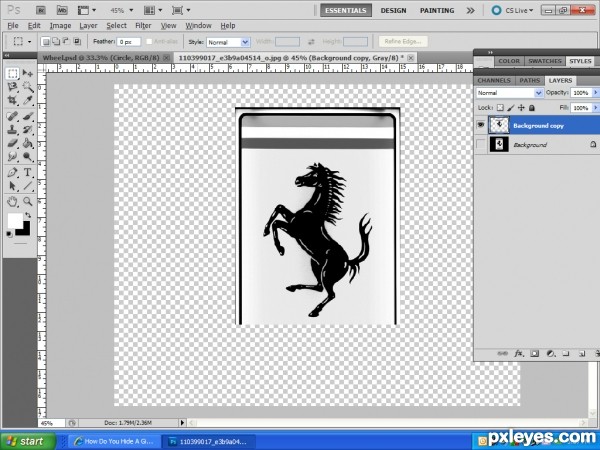Select the Lasso tool
Screen dimensions: 600x450
coord(12,87)
